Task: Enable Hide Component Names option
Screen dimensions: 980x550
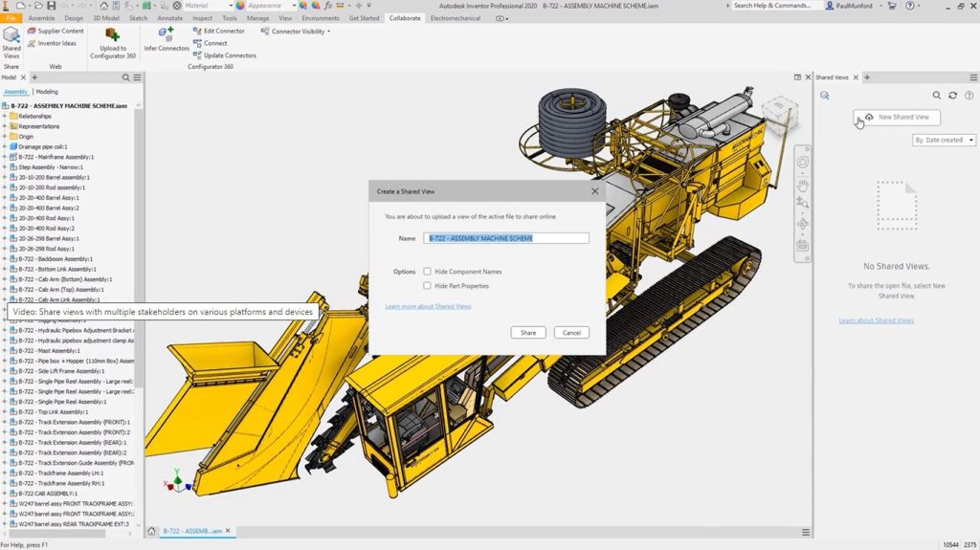Action: 427,272
